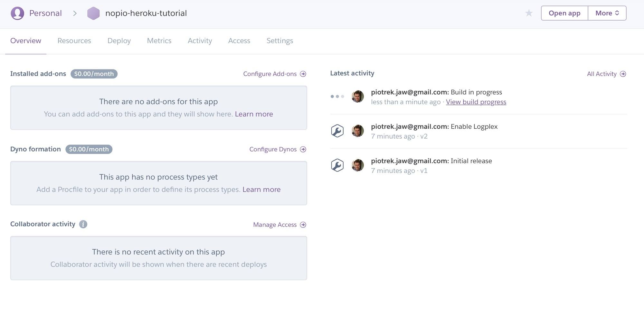Click the wrench icon for Initial release
This screenshot has height=334, width=644.
(337, 165)
